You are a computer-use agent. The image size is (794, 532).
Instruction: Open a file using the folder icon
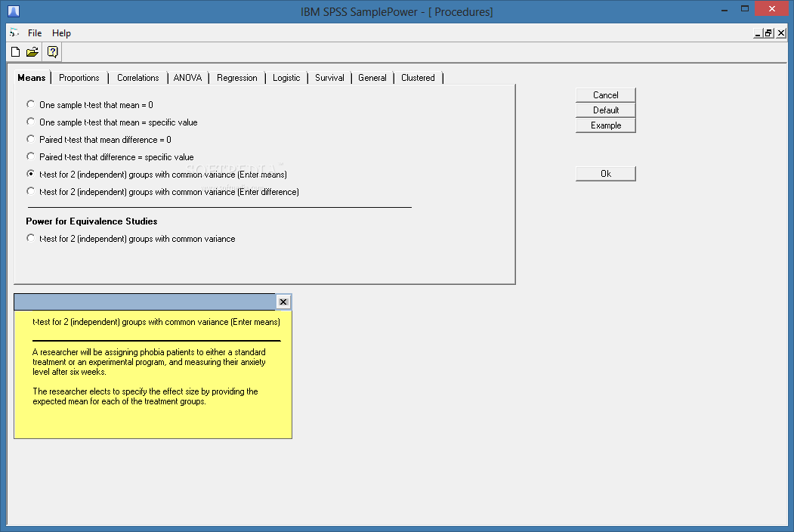click(32, 51)
